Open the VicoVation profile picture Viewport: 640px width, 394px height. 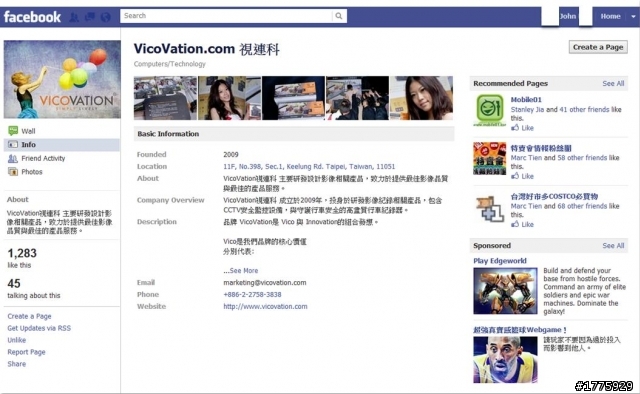pyautogui.click(x=62, y=79)
